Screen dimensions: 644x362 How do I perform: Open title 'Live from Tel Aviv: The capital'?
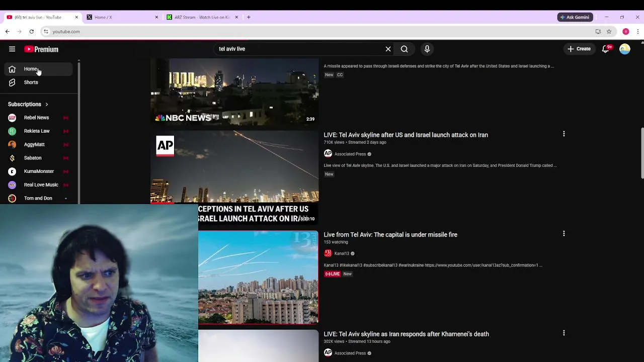pos(390,235)
